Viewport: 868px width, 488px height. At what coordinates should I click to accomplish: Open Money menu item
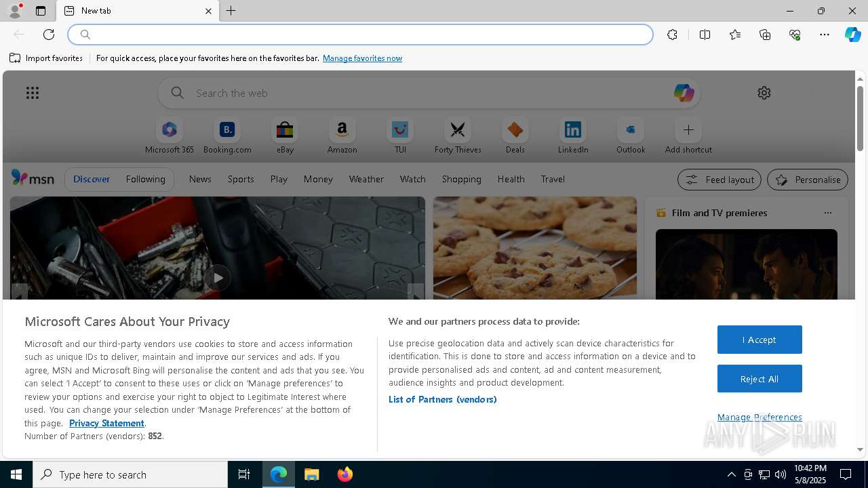(318, 179)
